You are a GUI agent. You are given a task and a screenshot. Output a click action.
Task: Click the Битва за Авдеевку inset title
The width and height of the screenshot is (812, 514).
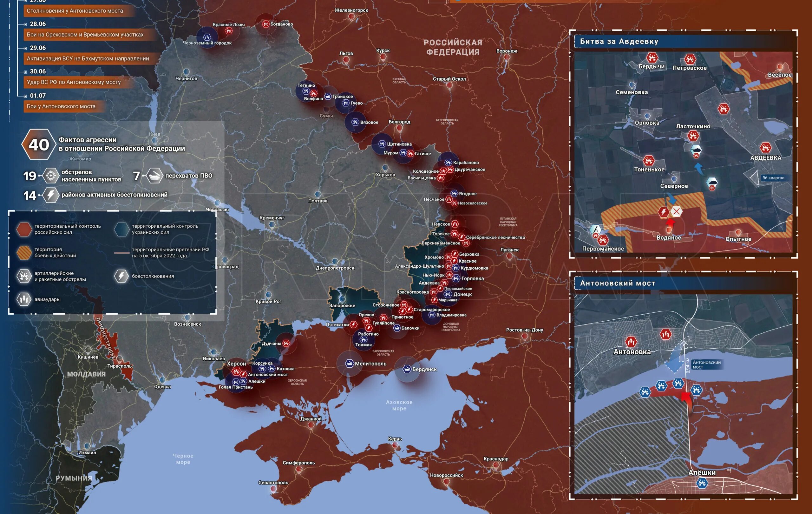tap(619, 41)
